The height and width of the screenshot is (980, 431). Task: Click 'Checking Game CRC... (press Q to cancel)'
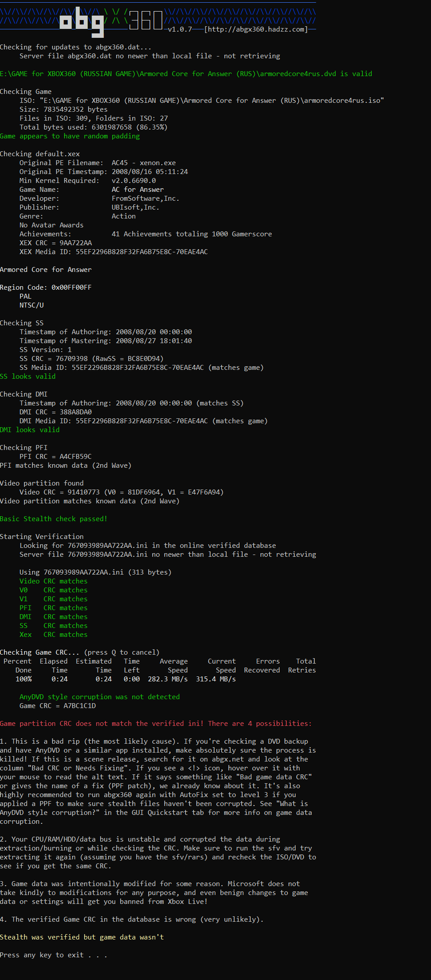(80, 652)
